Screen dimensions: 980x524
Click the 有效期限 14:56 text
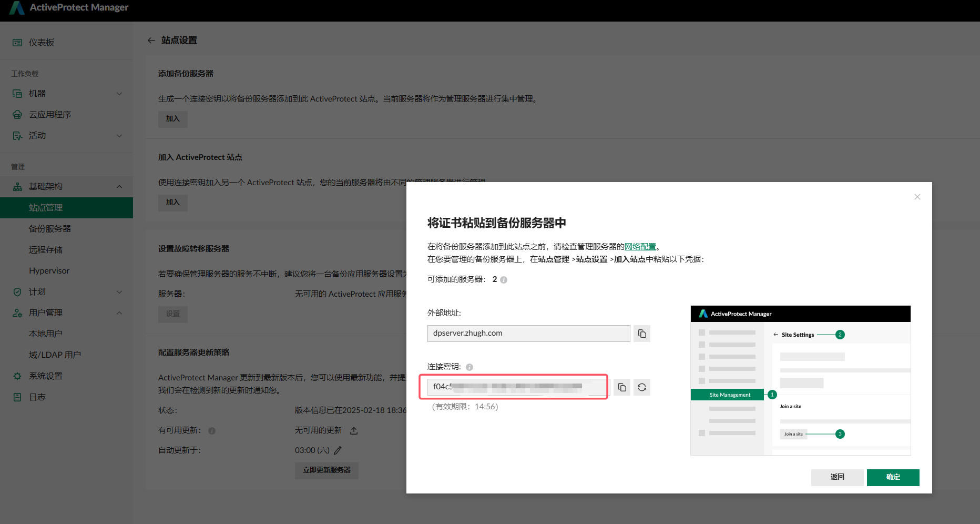tap(465, 407)
